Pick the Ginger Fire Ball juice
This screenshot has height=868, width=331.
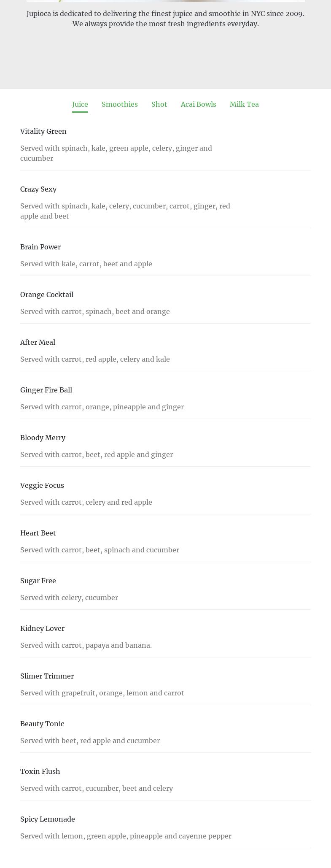click(x=46, y=390)
